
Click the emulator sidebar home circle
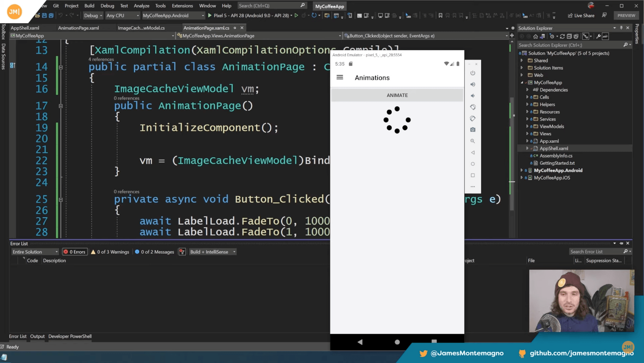click(473, 164)
